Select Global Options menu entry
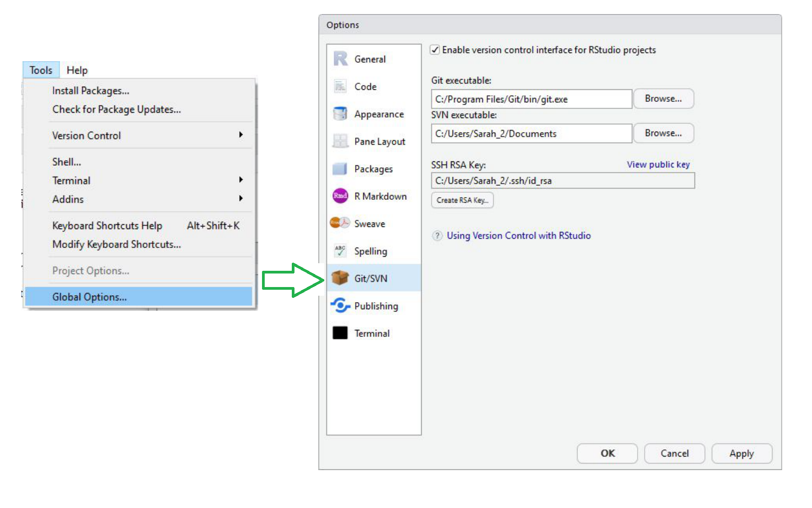The width and height of the screenshot is (812, 508). (139, 297)
